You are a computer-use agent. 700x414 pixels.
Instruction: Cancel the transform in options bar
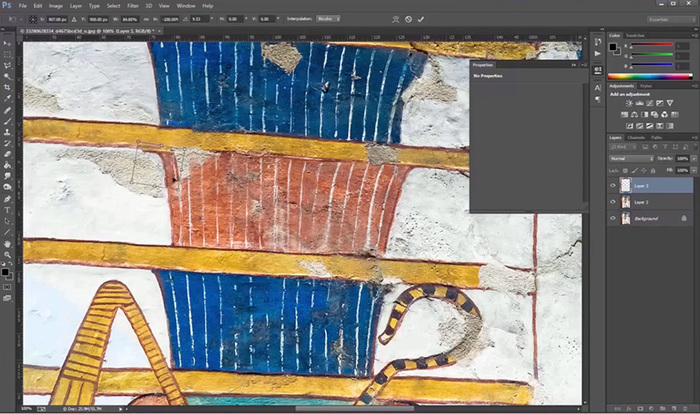[407, 18]
